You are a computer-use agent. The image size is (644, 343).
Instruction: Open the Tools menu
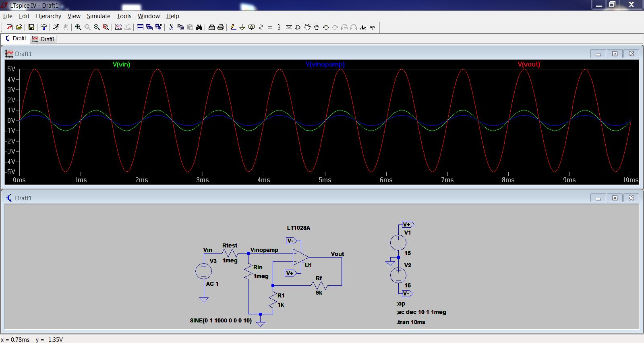click(x=124, y=16)
